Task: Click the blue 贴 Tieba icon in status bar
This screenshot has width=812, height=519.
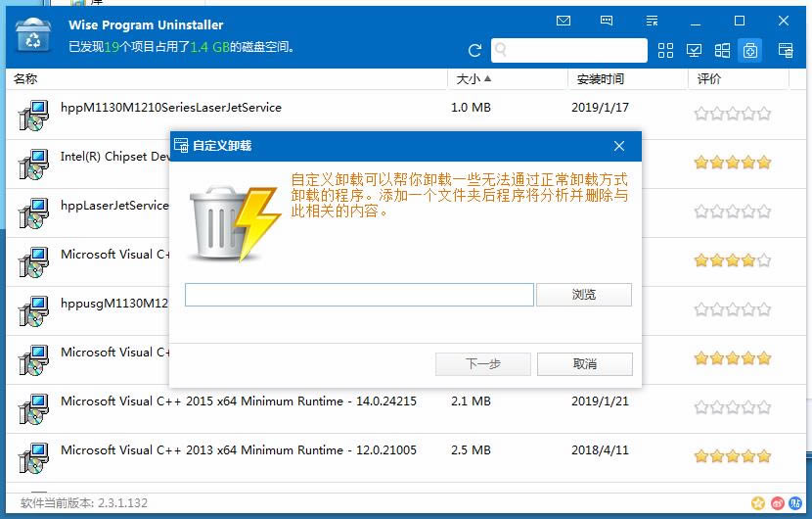Action: [x=795, y=502]
